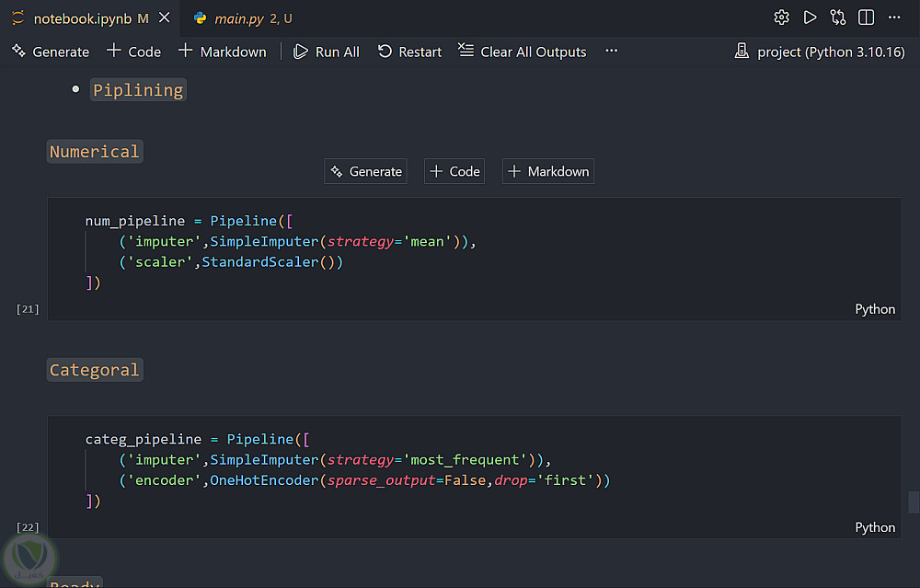Open More Actions ellipsis in editor title bar
This screenshot has height=588, width=920.
pos(894,17)
